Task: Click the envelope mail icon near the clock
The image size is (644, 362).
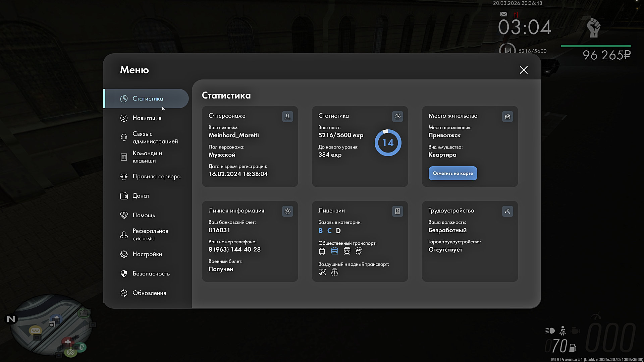Action: (503, 14)
